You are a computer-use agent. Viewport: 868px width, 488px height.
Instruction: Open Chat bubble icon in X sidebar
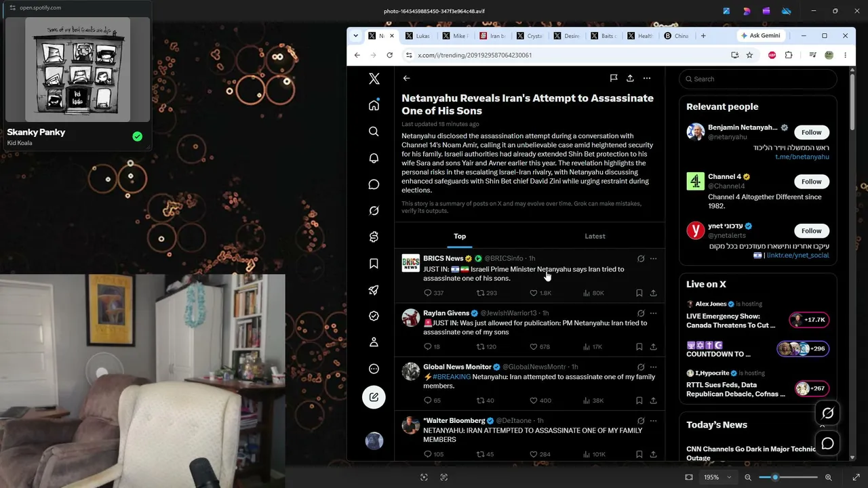(374, 184)
